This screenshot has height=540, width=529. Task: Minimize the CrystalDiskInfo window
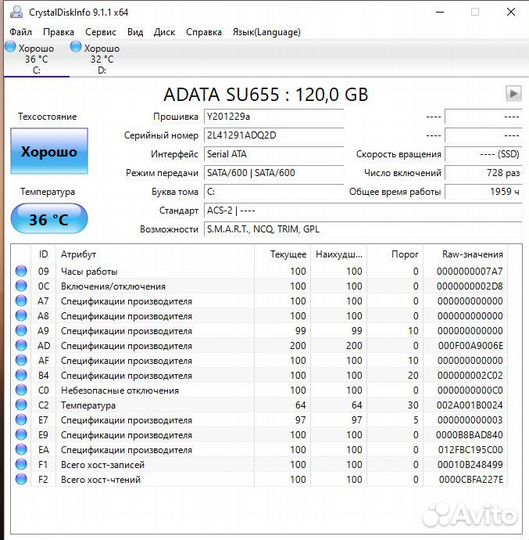pos(440,12)
